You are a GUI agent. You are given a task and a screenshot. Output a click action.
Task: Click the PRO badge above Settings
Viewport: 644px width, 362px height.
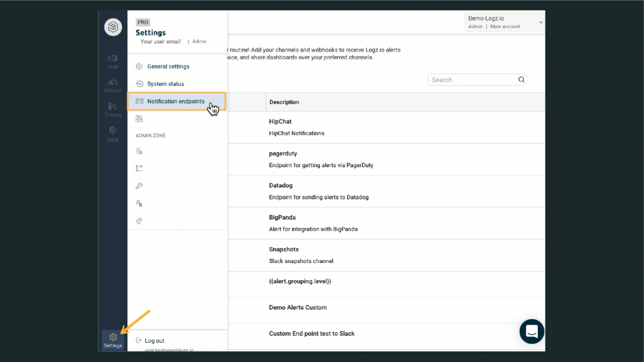143,22
